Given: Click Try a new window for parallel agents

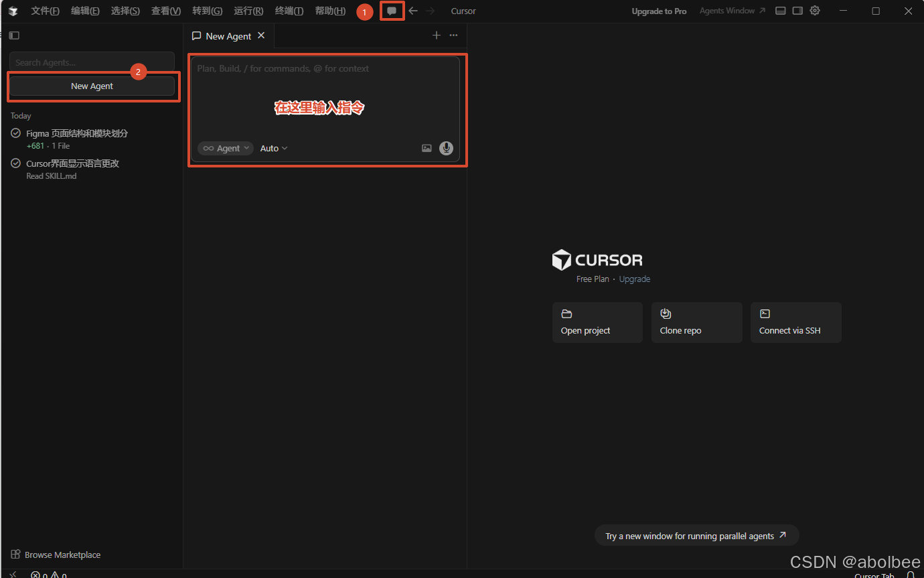Looking at the screenshot, I should pos(696,536).
